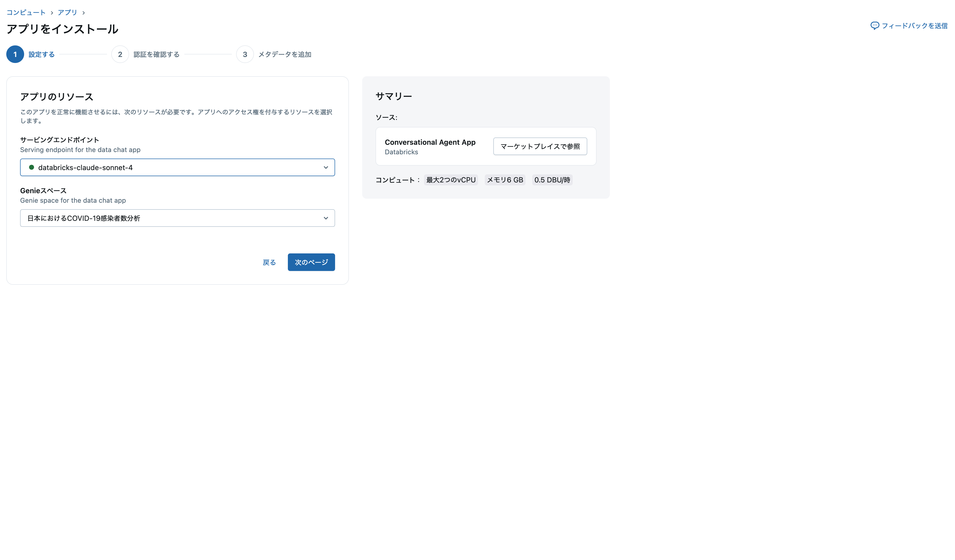Viewport: 955px width, 560px height.
Task: Click マーケットプレイスで参照 button
Action: (540, 146)
